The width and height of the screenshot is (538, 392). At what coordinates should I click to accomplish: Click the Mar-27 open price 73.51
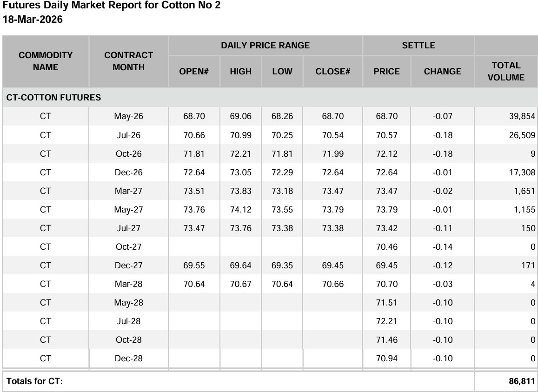tap(194, 191)
